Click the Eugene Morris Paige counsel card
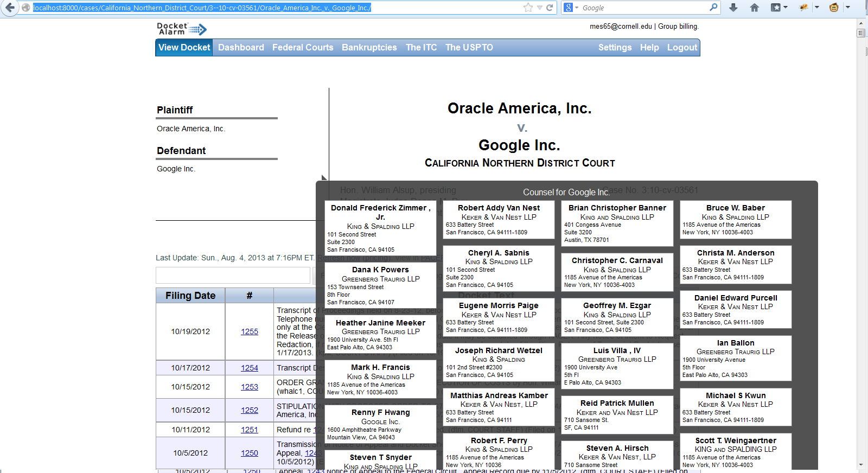 pos(499,317)
